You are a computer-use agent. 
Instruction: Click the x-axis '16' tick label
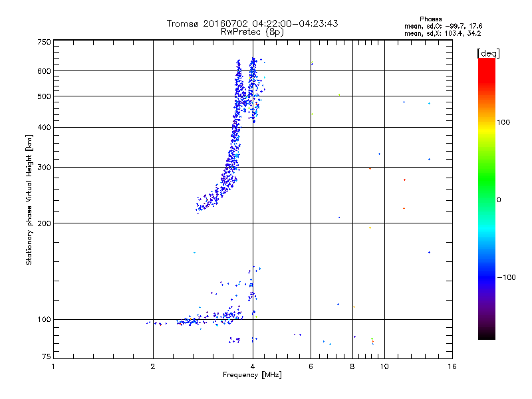point(452,366)
